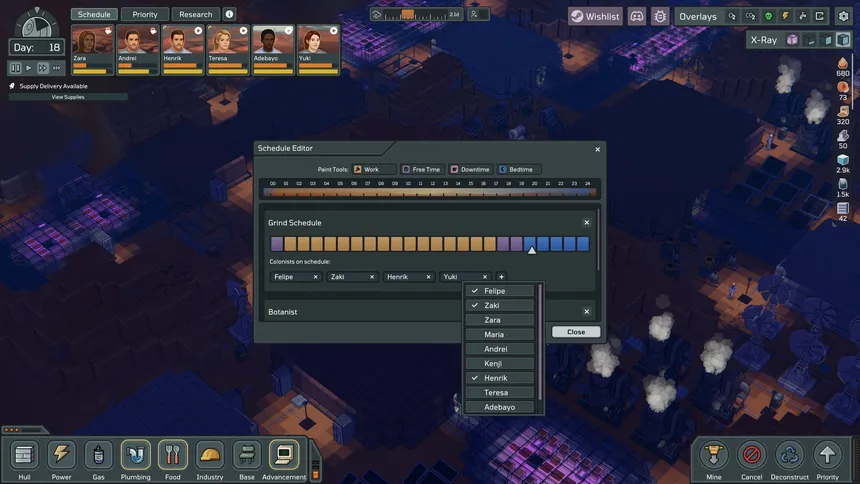Select the Priority arrow tool

coord(827,455)
